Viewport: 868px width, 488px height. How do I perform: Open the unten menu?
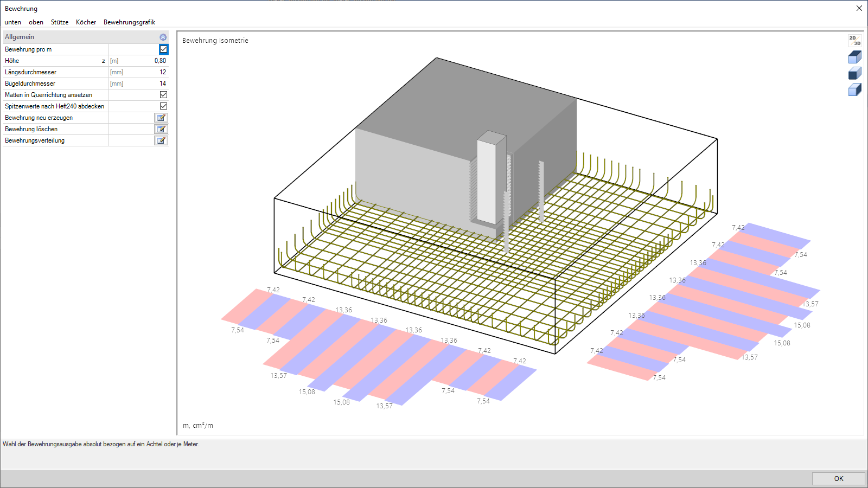click(x=13, y=22)
